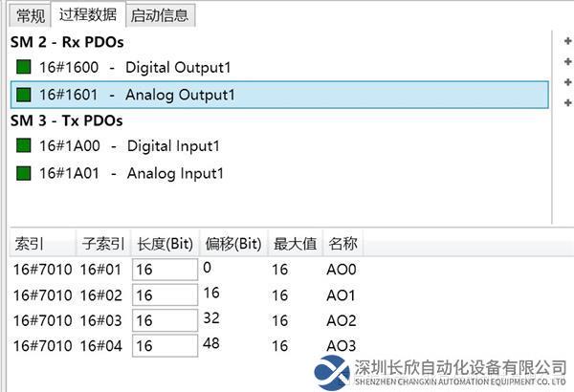Click the SM 3 - Tx PDOs group header
Image resolution: width=574 pixels, height=392 pixels.
[67, 121]
